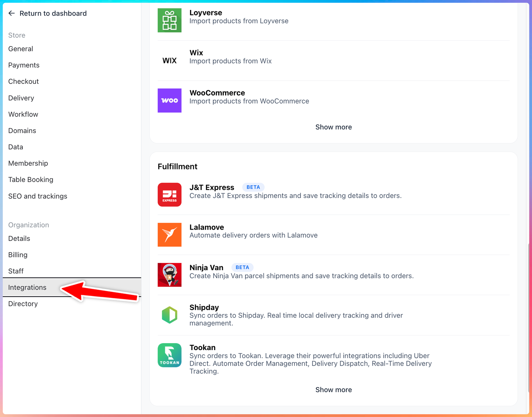Open the Staff management page
The width and height of the screenshot is (532, 417).
(16, 271)
